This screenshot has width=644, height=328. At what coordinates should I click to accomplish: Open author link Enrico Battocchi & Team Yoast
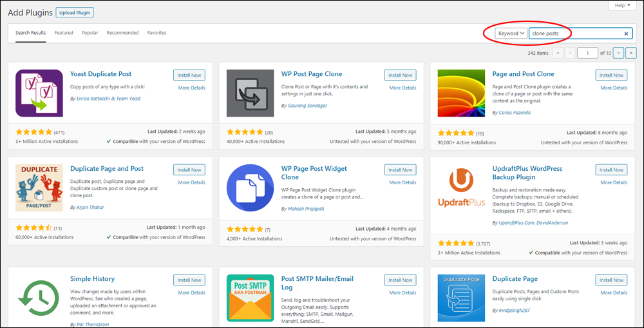pos(108,99)
